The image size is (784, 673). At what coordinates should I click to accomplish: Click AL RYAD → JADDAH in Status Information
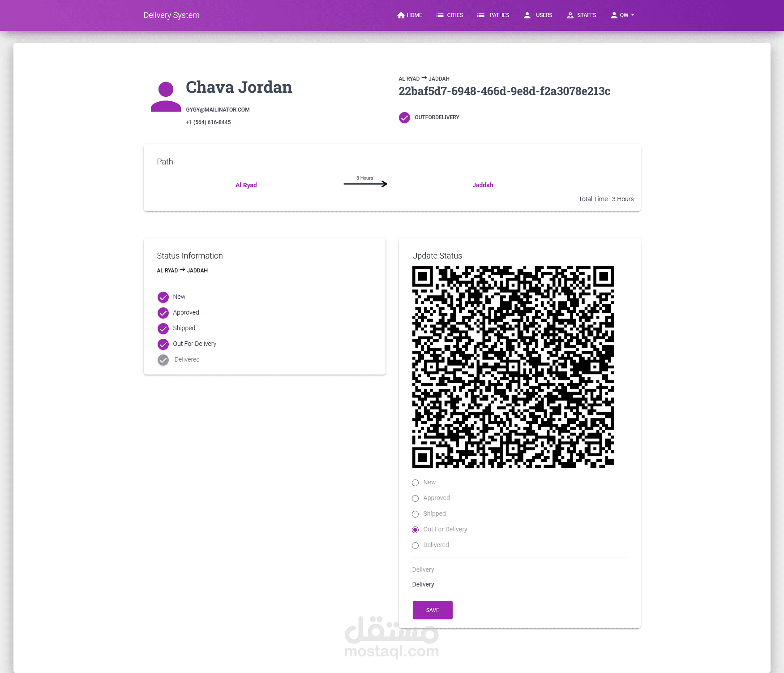coord(182,270)
